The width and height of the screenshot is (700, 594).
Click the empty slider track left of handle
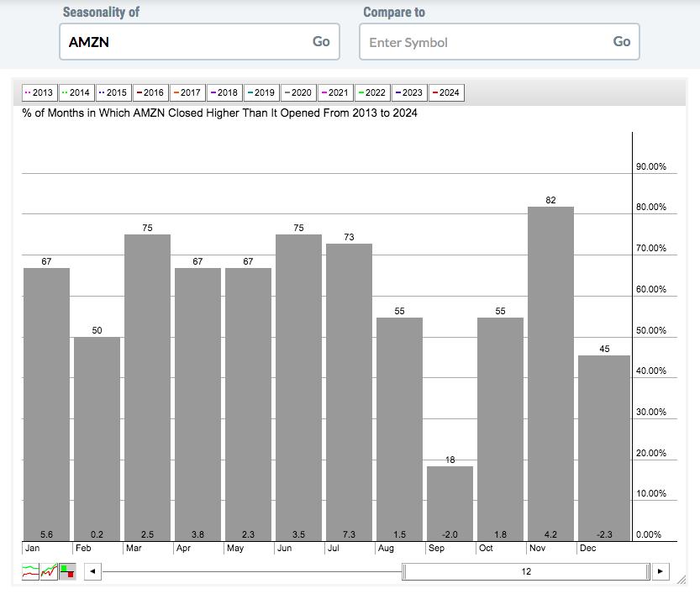(252, 572)
